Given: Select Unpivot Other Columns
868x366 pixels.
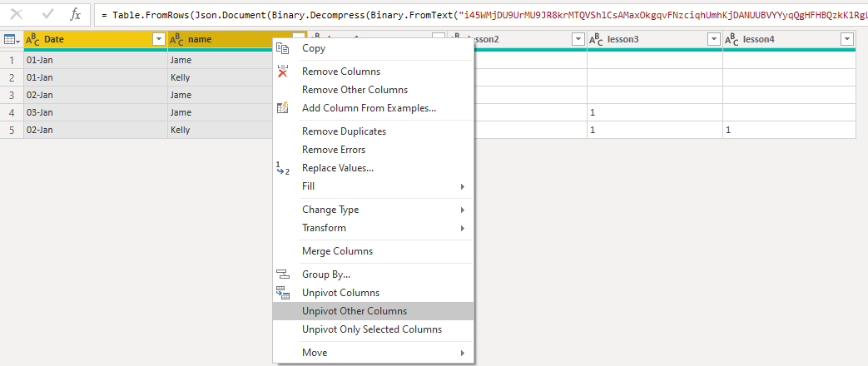Looking at the screenshot, I should [373, 310].
